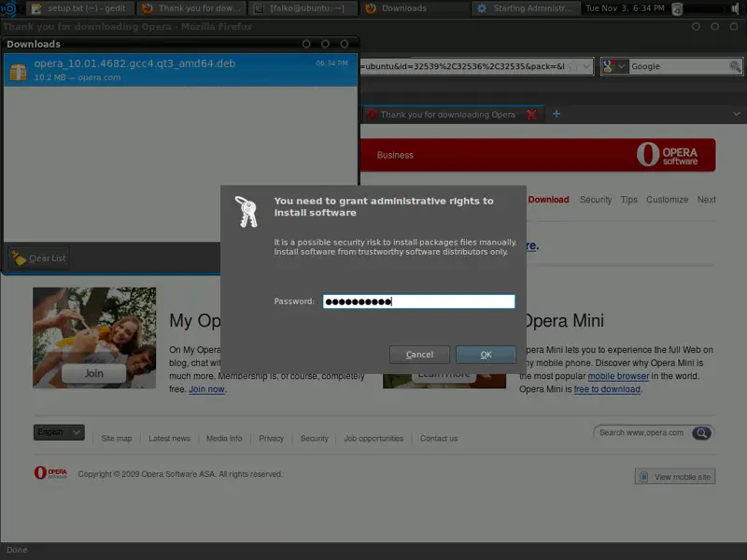This screenshot has height=560, width=747.
Task: Click the clock showing Tue Nov 3, 6:34 PM
Action: tap(625, 8)
